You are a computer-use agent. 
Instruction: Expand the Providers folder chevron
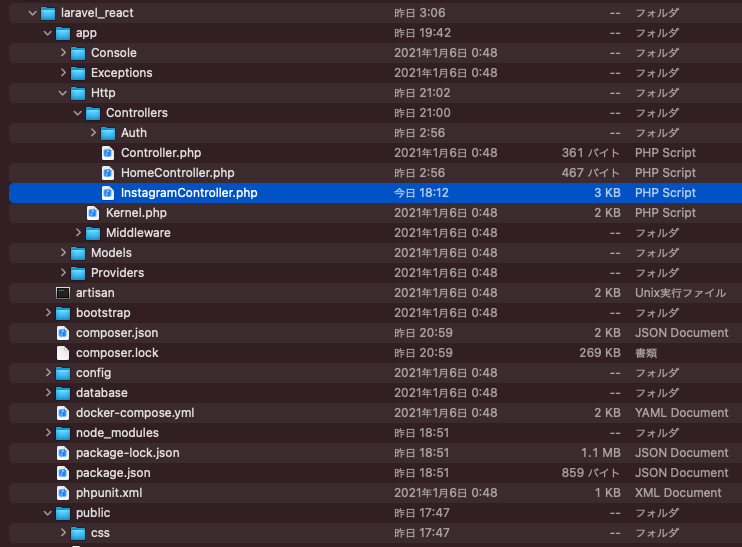(63, 272)
